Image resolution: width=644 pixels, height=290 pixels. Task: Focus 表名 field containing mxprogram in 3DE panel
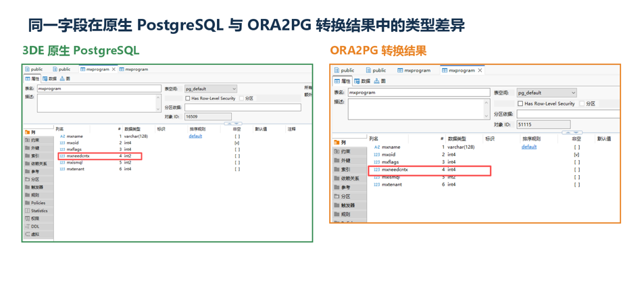pyautogui.click(x=99, y=89)
